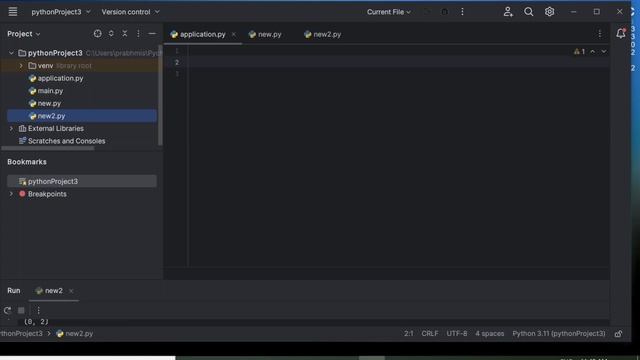Open the main hamburger menu
Viewport: 640px width, 360px height.
pos(13,12)
